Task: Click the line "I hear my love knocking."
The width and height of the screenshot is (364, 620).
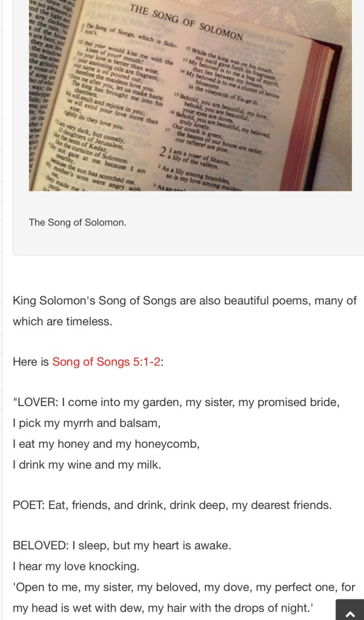Action: coord(78,566)
